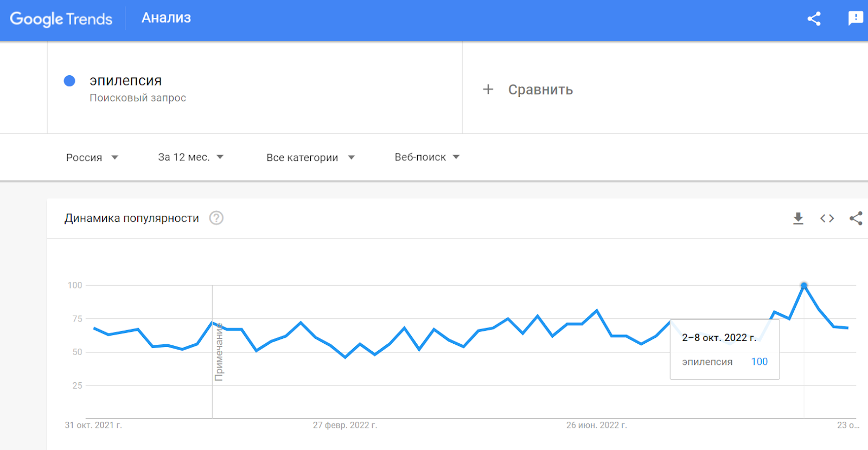Select the Анализ tab in header
Viewport: 868px width, 450px height.
click(166, 18)
